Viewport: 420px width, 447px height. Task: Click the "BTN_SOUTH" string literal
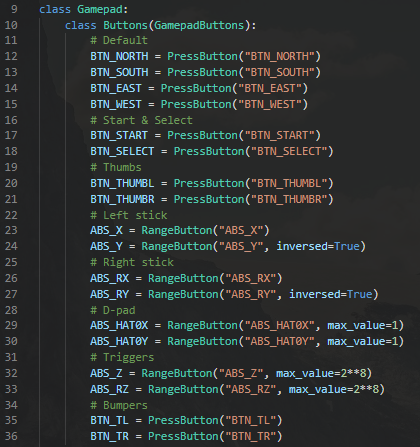(x=279, y=72)
